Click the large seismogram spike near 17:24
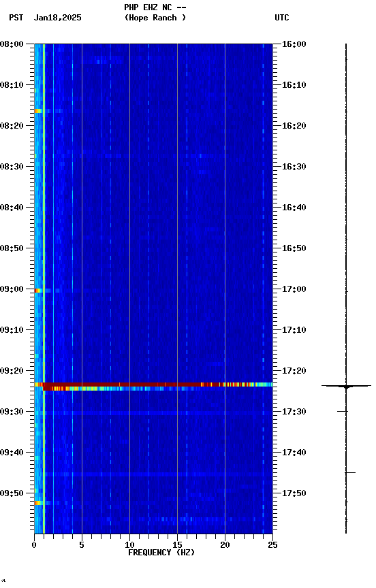The image size is (376, 588). click(346, 386)
